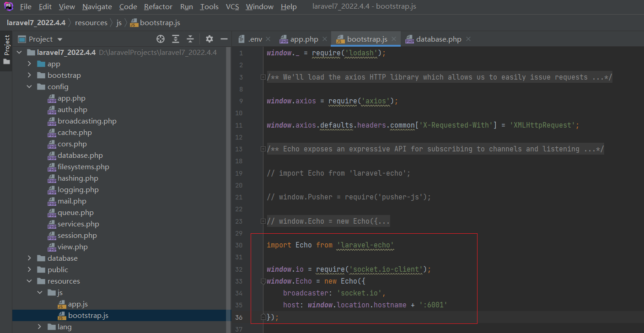Click laravel7_2022.4.4 breadcrumb

coord(36,22)
